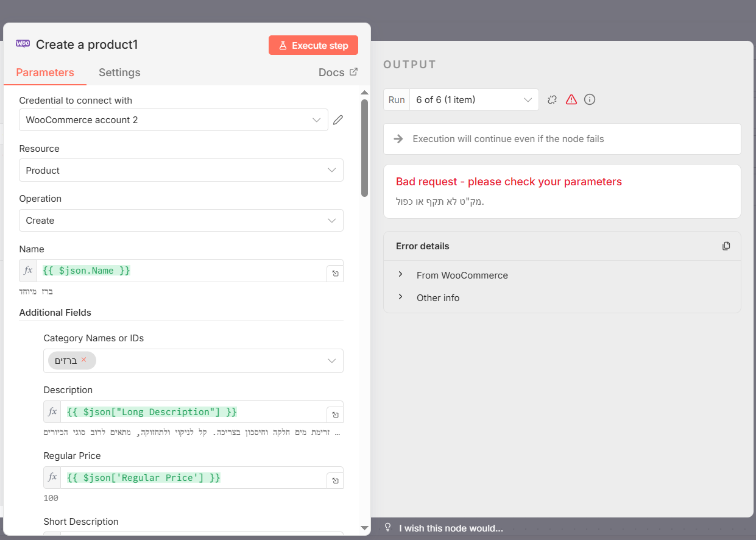Click the fx toggle beside Description field
Viewport: 756px width, 540px height.
(52, 412)
